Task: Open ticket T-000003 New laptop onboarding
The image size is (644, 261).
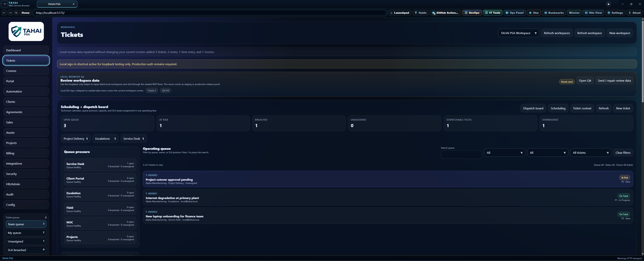Action: click(x=388, y=216)
